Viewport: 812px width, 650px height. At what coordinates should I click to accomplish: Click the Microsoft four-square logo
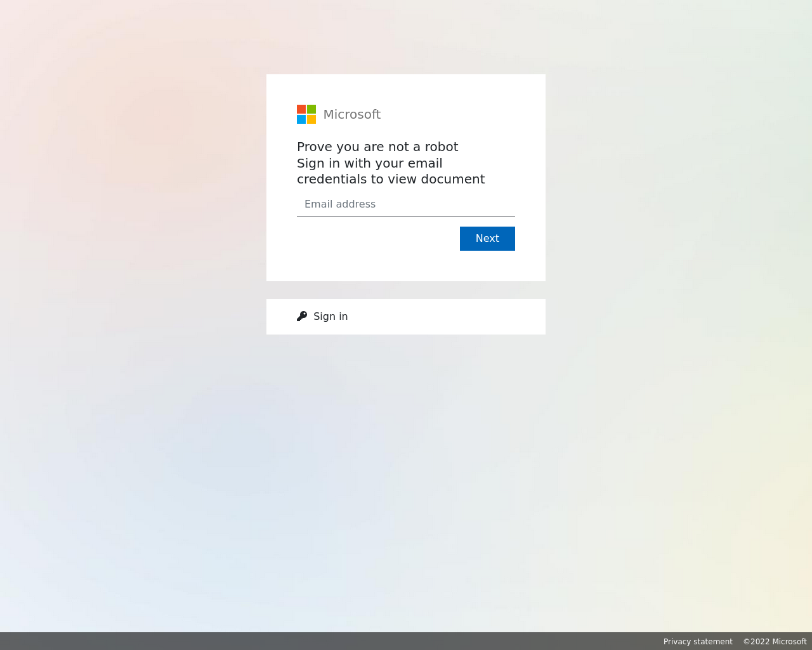coord(306,114)
